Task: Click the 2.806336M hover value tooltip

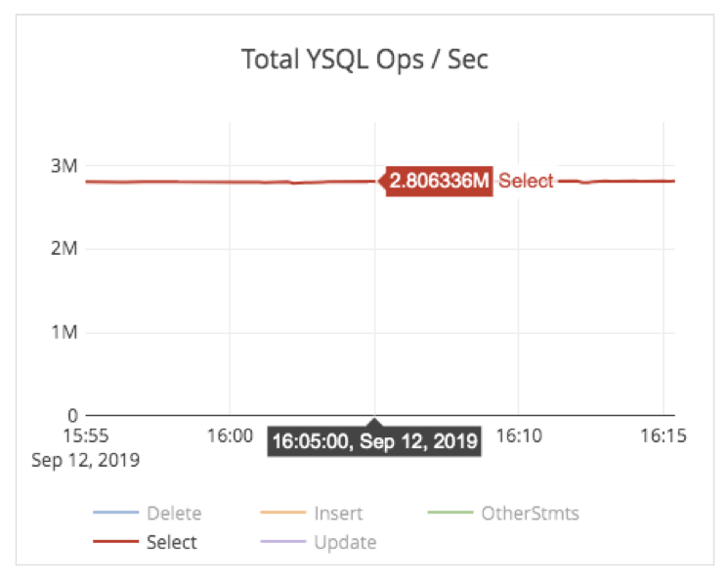Action: (x=438, y=181)
